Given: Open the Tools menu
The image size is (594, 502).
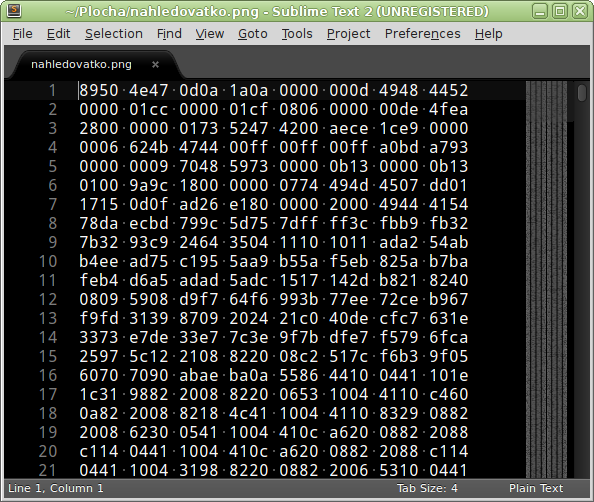Looking at the screenshot, I should pyautogui.click(x=297, y=34).
